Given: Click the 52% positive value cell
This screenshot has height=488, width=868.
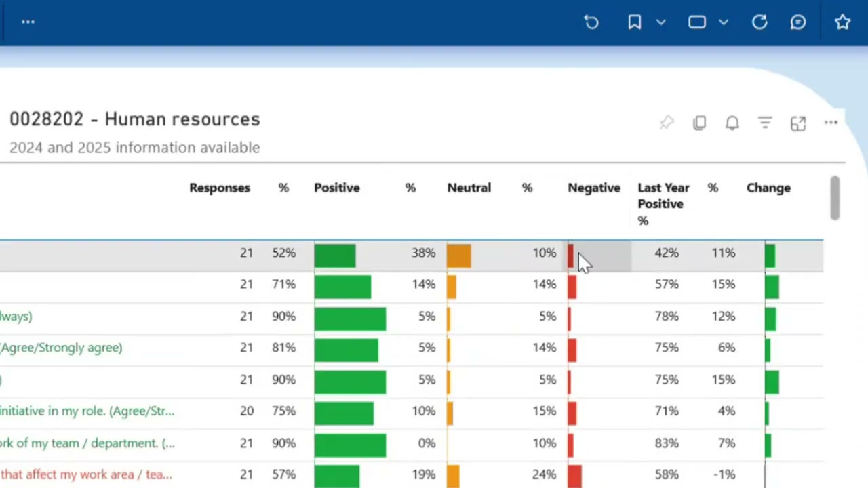Looking at the screenshot, I should 284,253.
